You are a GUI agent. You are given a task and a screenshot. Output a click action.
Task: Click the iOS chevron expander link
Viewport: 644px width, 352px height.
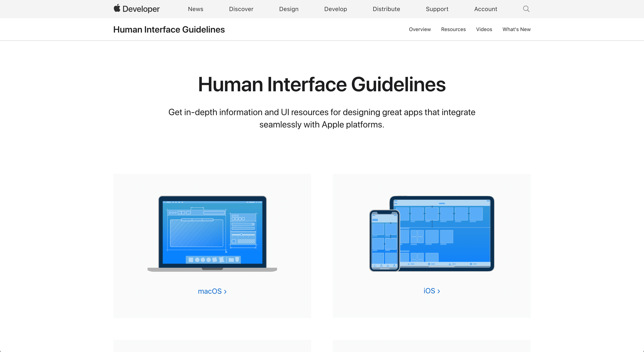click(x=432, y=290)
